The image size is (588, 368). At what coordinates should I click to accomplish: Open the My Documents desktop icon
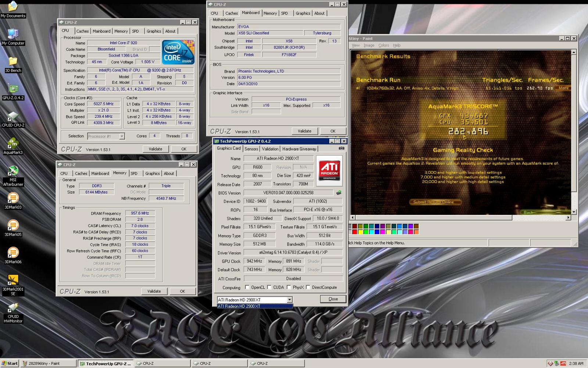pyautogui.click(x=13, y=9)
